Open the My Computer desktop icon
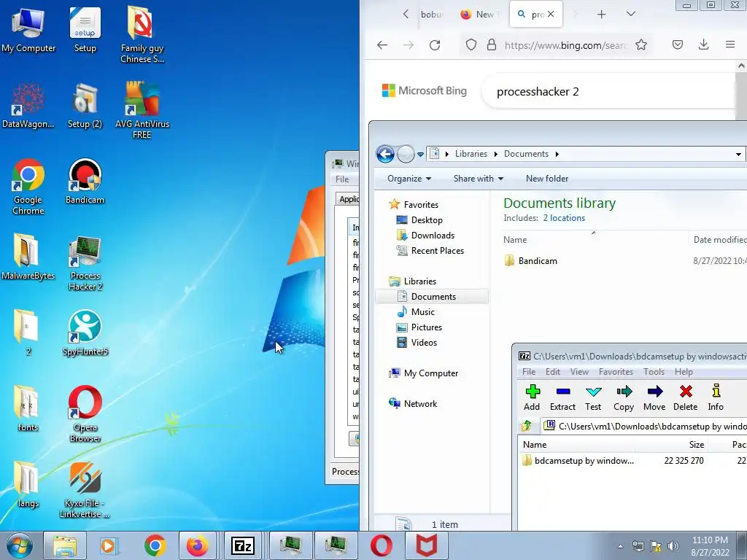The image size is (747, 560). tap(28, 31)
